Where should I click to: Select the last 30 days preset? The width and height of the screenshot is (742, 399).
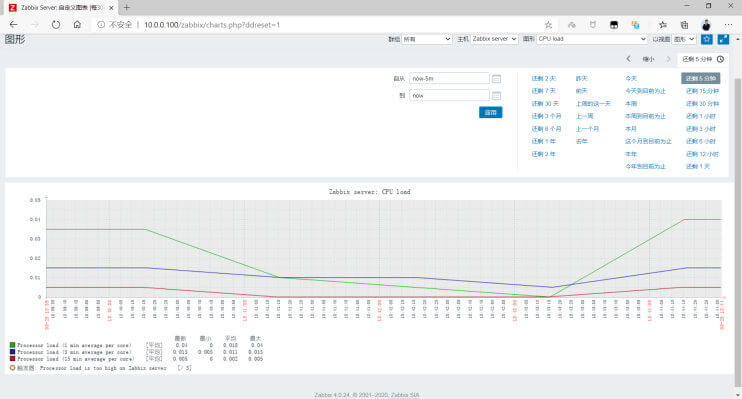tap(545, 104)
